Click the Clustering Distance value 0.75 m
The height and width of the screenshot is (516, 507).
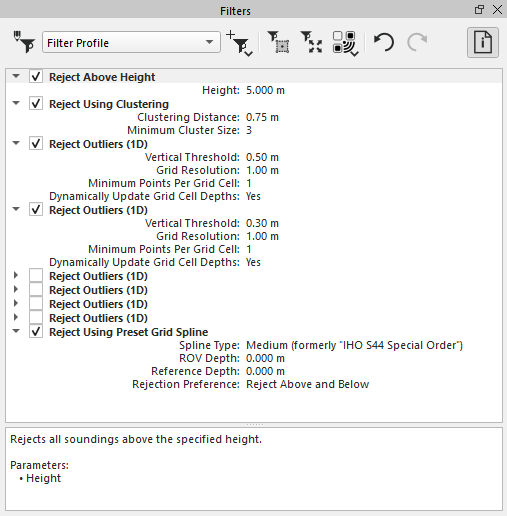pos(262,117)
